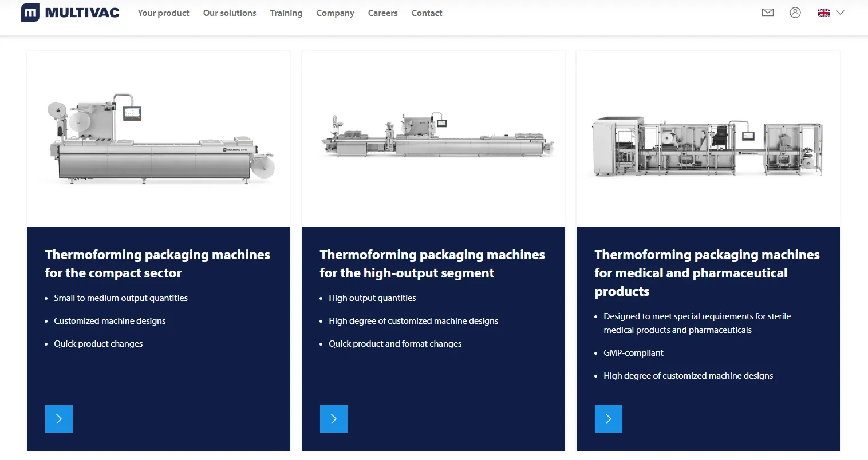868x460 pixels.
Task: Click arrow button under high-output segment card
Action: (334, 419)
